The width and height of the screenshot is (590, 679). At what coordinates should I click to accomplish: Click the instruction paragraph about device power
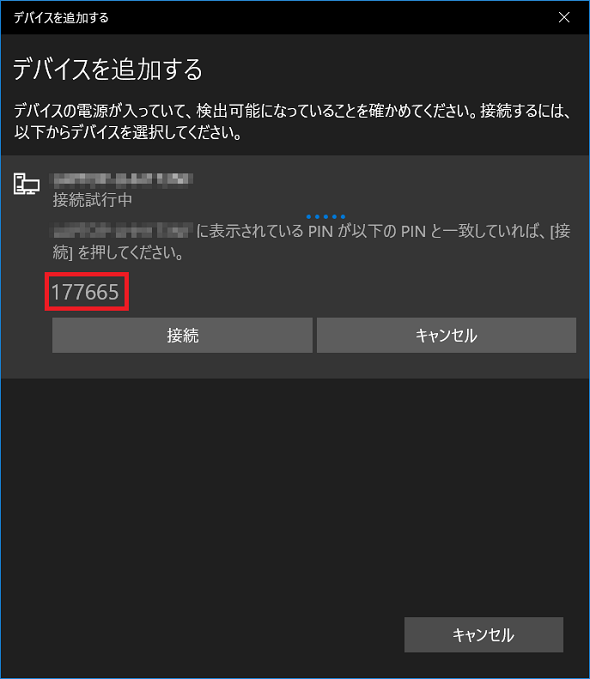(292, 122)
